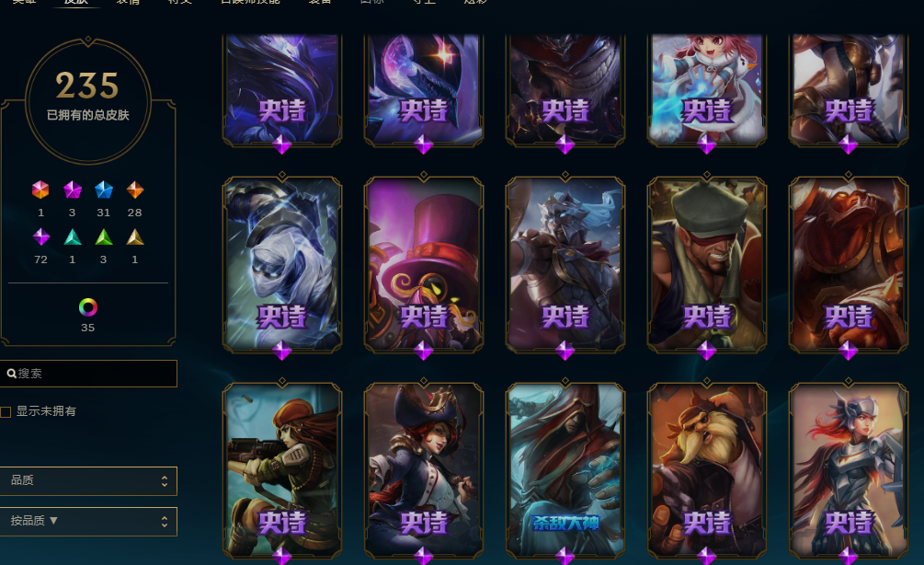
Task: Open the 杀敌大神 hooded skin card
Action: click(x=565, y=470)
